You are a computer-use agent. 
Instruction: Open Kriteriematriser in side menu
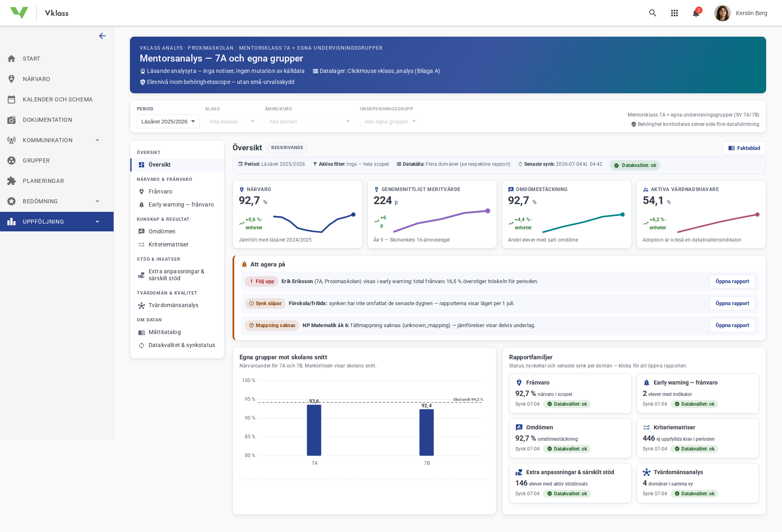[x=177, y=244]
